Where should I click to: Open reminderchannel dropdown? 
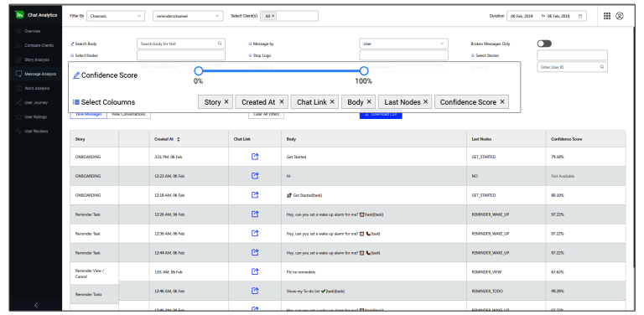click(188, 16)
